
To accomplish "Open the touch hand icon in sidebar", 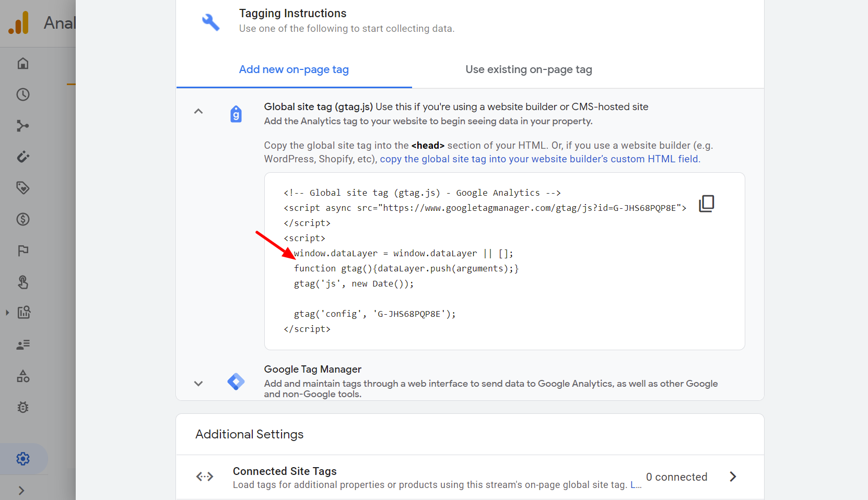I will pyautogui.click(x=23, y=282).
